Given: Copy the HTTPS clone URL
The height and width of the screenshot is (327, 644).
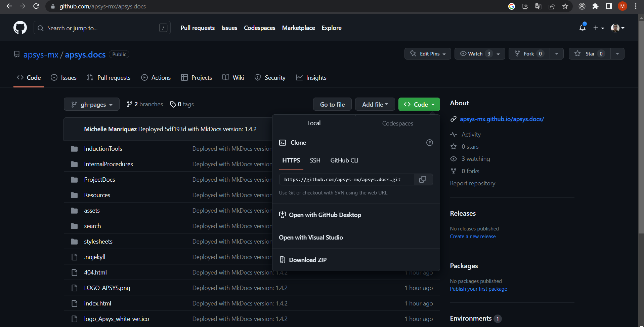Looking at the screenshot, I should point(423,179).
